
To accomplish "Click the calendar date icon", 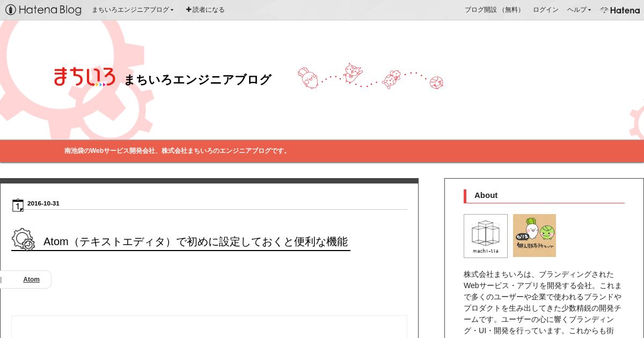I will [18, 205].
